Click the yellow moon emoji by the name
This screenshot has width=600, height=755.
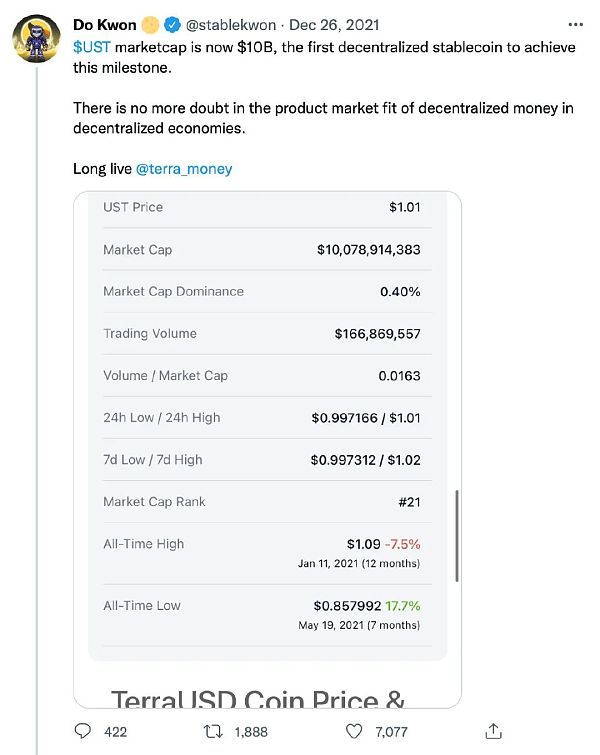(x=149, y=25)
